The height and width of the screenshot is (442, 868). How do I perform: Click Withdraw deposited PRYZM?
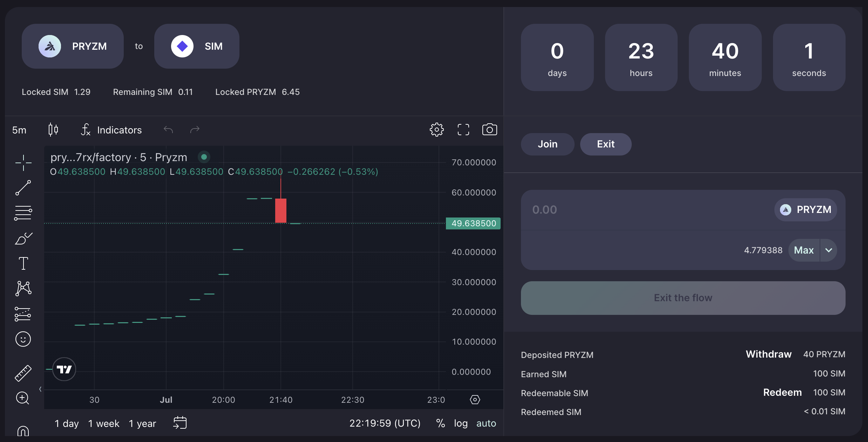(x=768, y=354)
